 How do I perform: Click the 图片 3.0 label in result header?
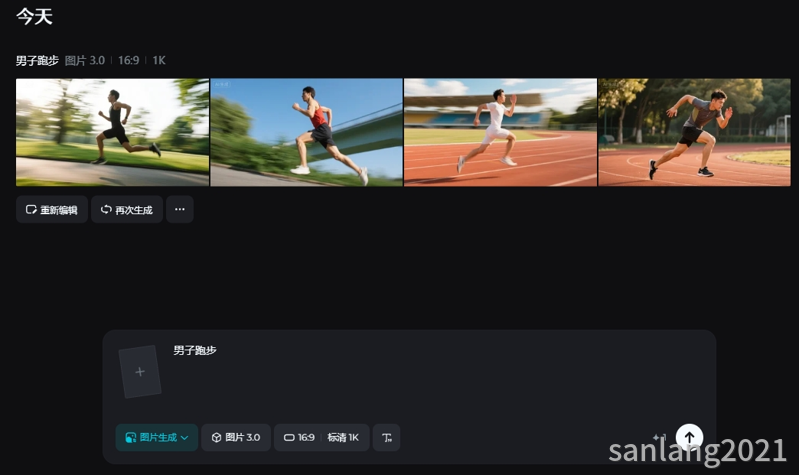(x=85, y=61)
